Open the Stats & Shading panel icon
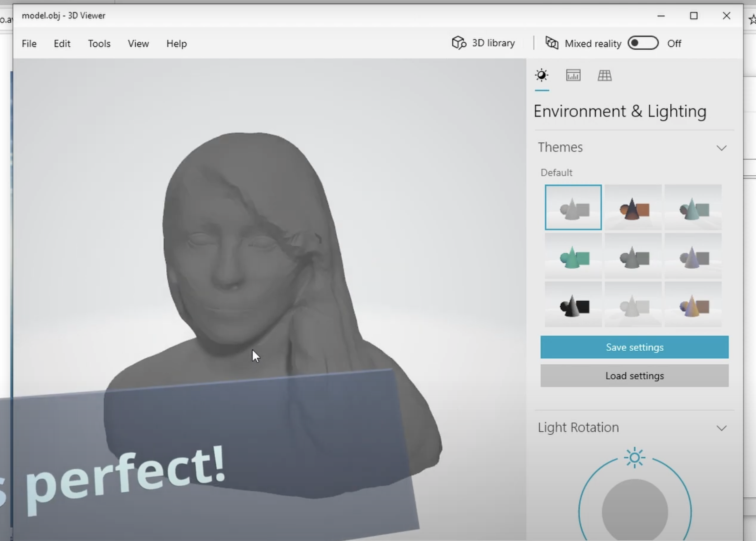This screenshot has height=541, width=756. [x=573, y=75]
